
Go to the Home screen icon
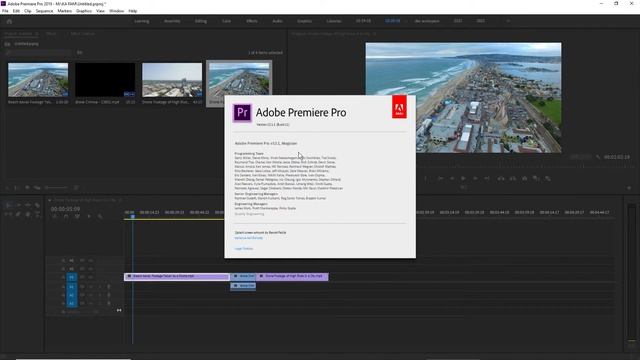(x=9, y=21)
